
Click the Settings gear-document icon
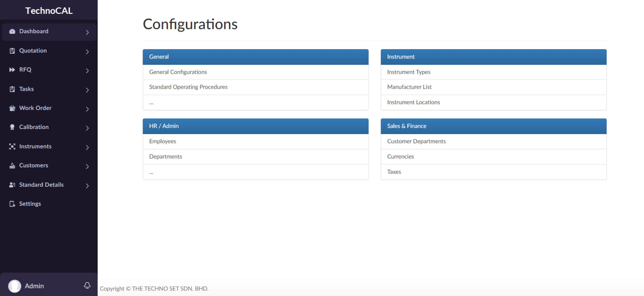pyautogui.click(x=12, y=204)
